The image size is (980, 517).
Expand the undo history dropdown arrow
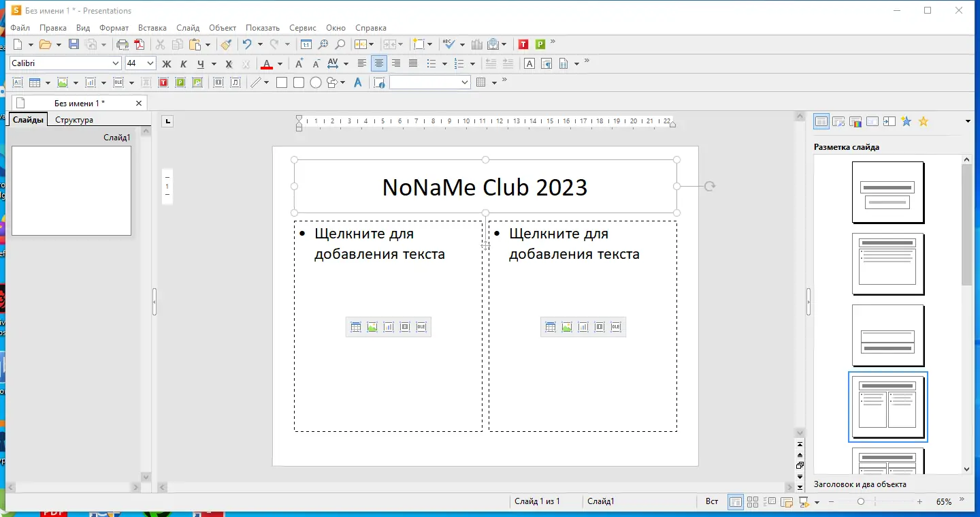pyautogui.click(x=260, y=45)
